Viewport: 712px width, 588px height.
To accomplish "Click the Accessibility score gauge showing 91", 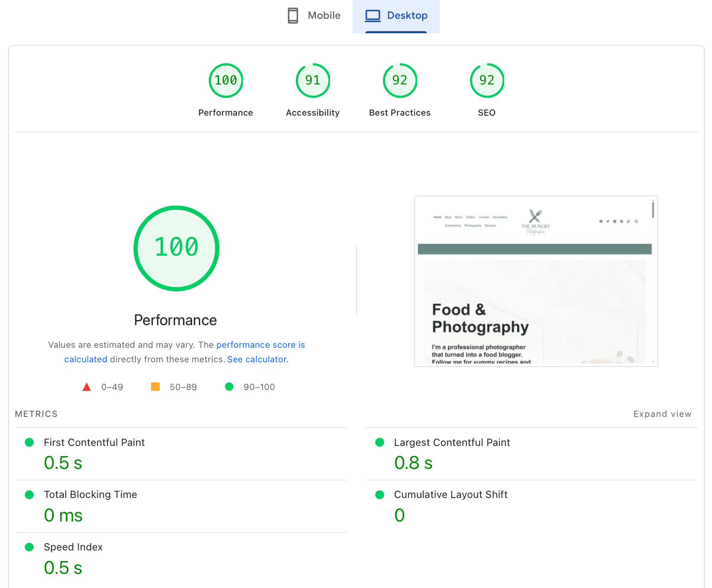I will point(313,81).
